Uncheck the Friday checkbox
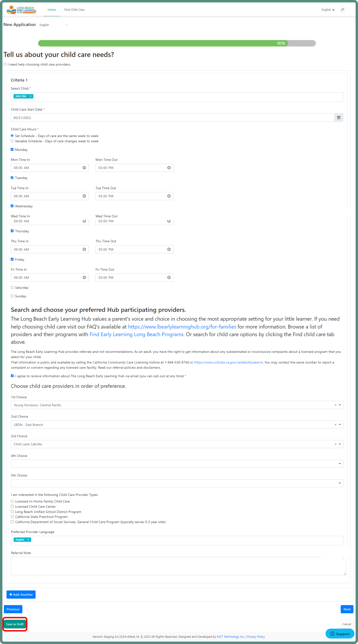The width and height of the screenshot is (358, 644). pos(12,259)
